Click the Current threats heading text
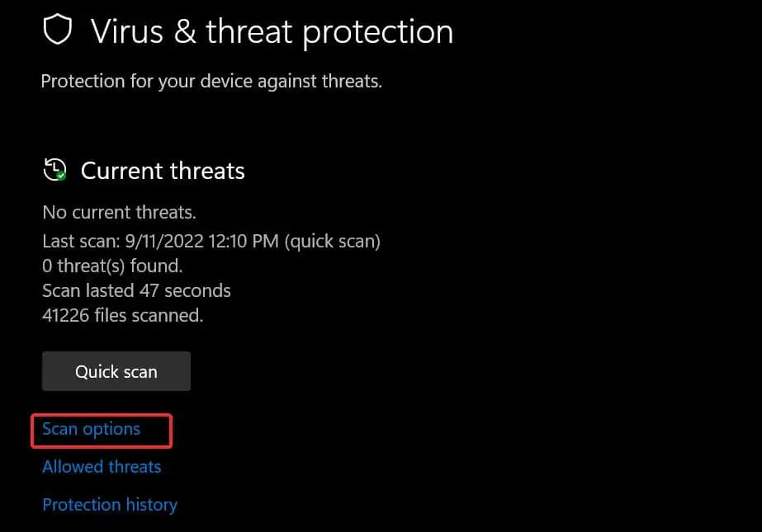This screenshot has width=762, height=532. (163, 171)
